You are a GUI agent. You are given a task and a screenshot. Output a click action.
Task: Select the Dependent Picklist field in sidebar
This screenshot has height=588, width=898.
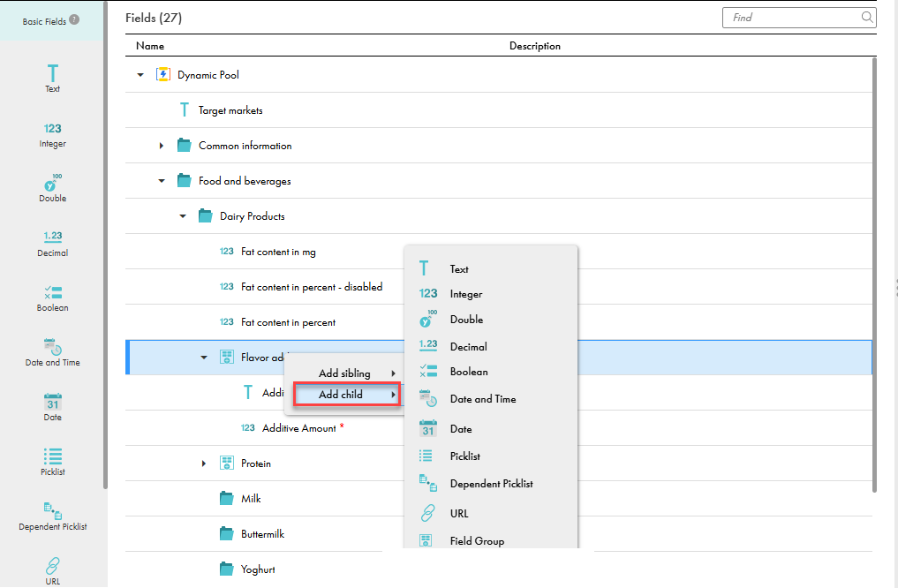52,517
